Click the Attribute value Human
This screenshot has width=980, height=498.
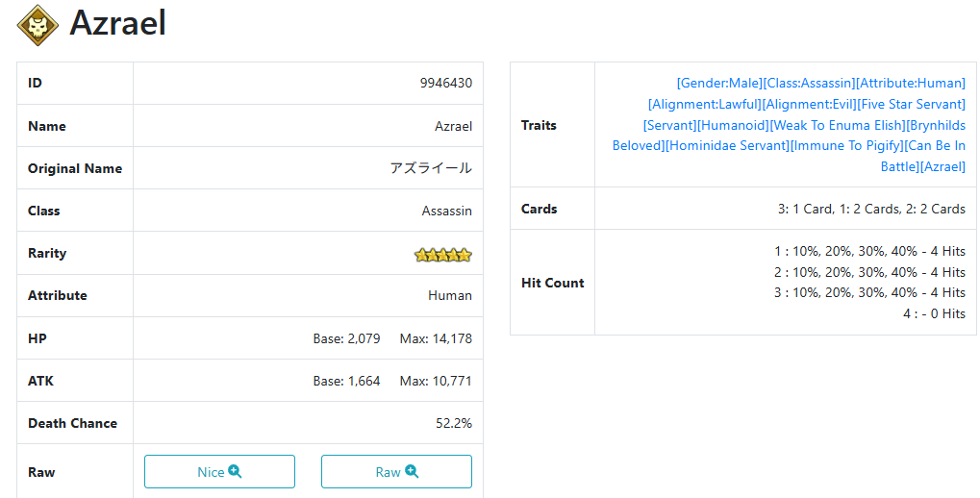point(450,295)
